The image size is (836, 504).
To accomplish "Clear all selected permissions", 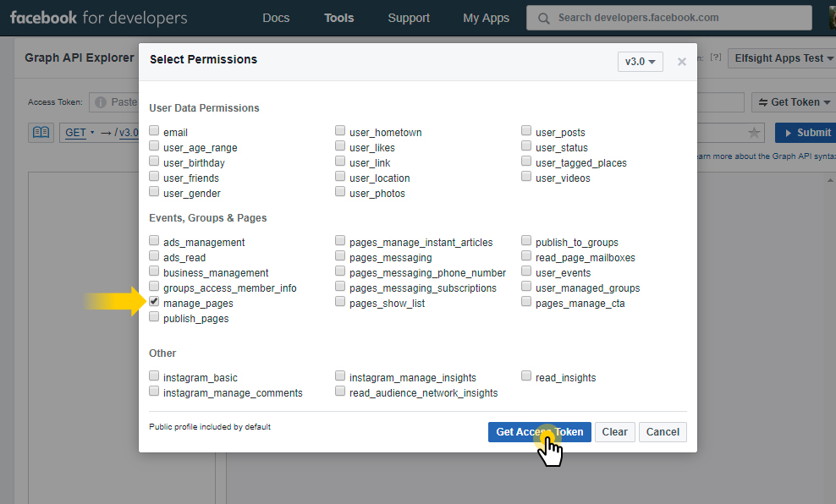I will click(x=614, y=432).
